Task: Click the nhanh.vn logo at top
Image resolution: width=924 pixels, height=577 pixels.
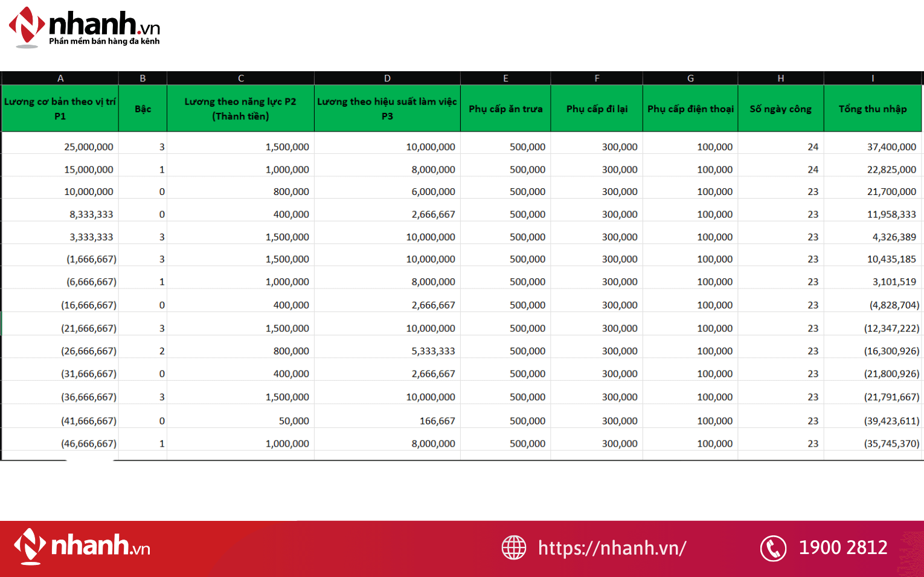Action: coord(85,27)
